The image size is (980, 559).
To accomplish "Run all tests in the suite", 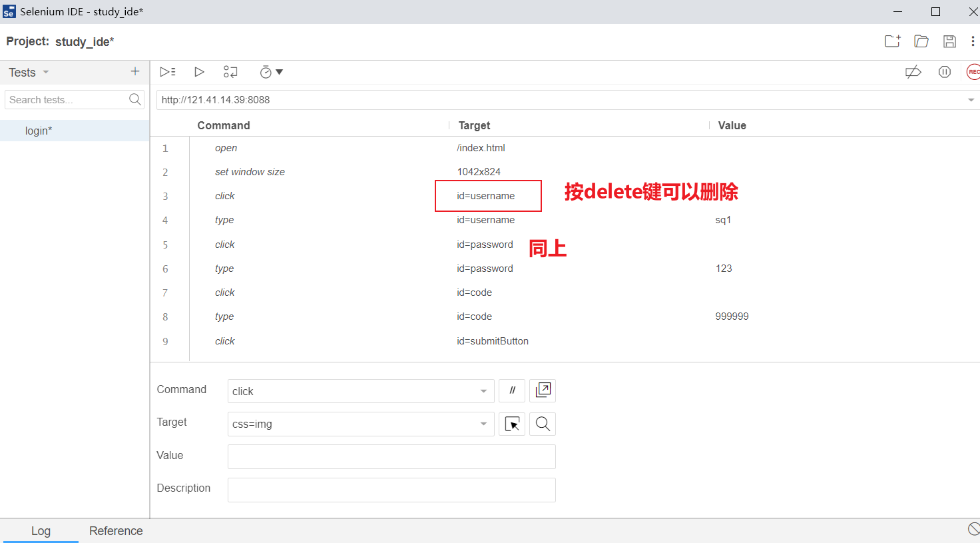I will 168,72.
